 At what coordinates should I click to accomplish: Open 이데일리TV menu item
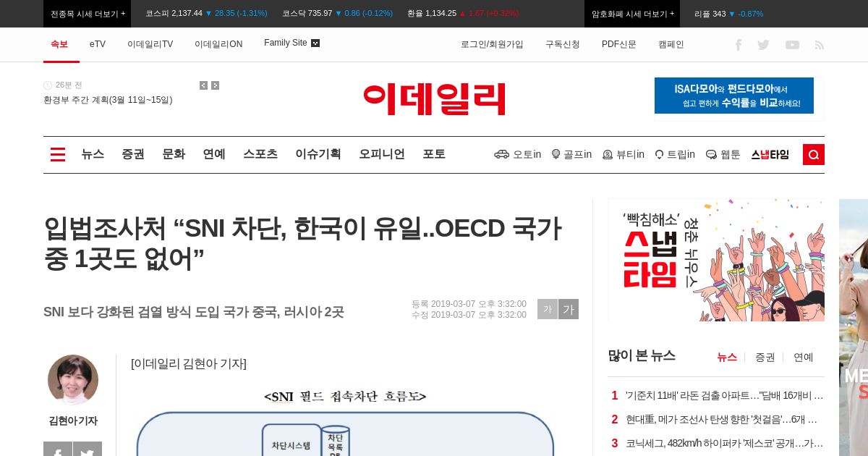pos(150,44)
